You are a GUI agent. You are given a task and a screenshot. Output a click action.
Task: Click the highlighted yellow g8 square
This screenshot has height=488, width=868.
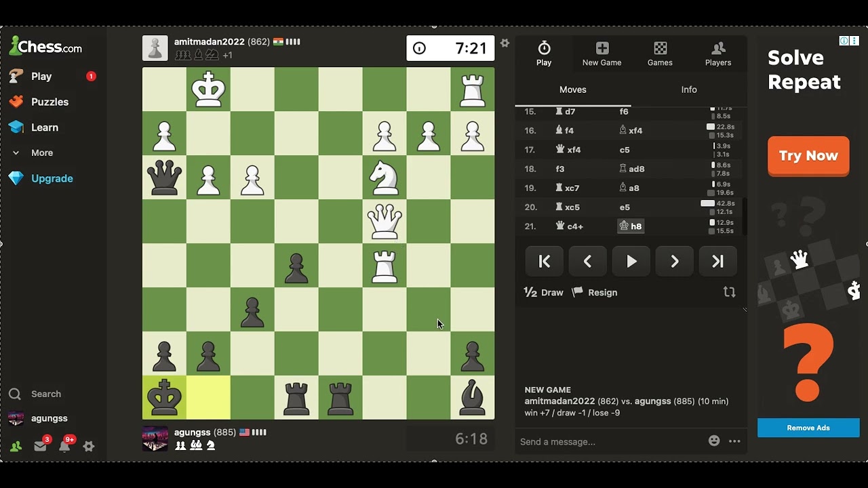(208, 397)
